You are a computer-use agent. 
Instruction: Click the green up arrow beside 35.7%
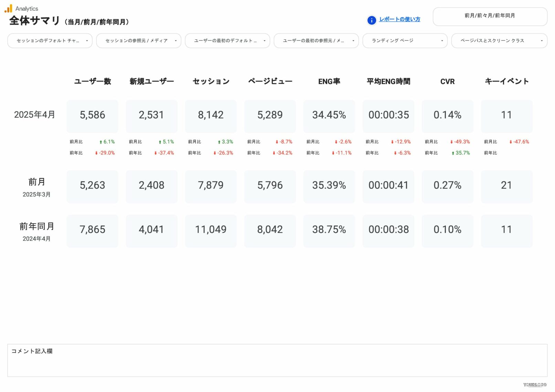[453, 153]
